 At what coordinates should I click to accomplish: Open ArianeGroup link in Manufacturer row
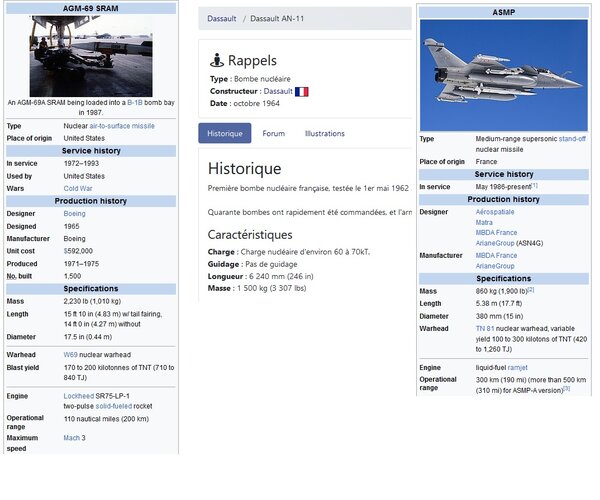(495, 266)
